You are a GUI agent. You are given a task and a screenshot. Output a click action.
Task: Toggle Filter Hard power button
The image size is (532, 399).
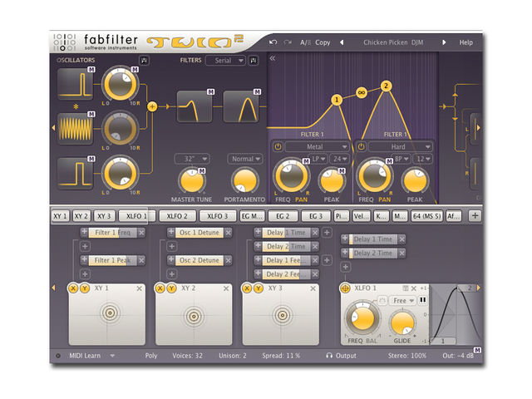click(361, 146)
